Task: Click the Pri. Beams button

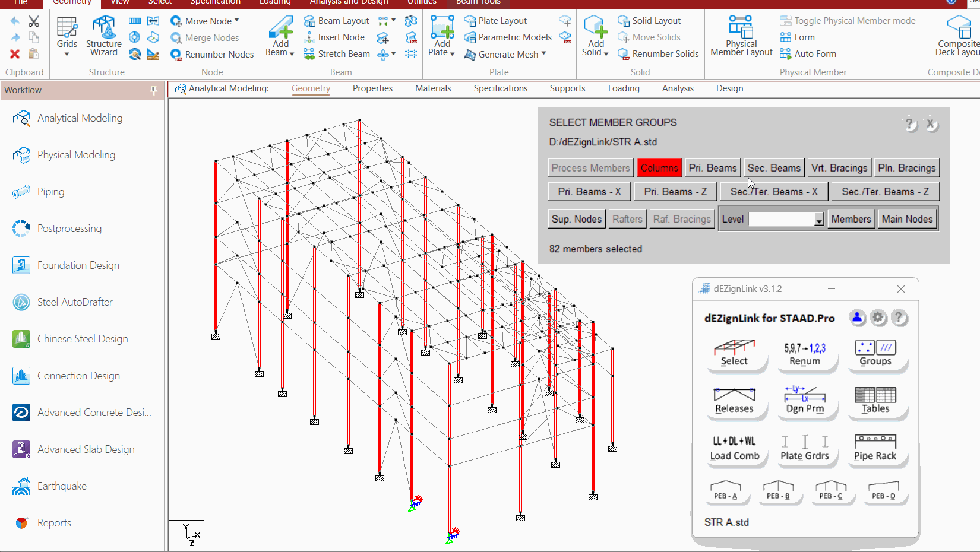Action: (x=713, y=168)
